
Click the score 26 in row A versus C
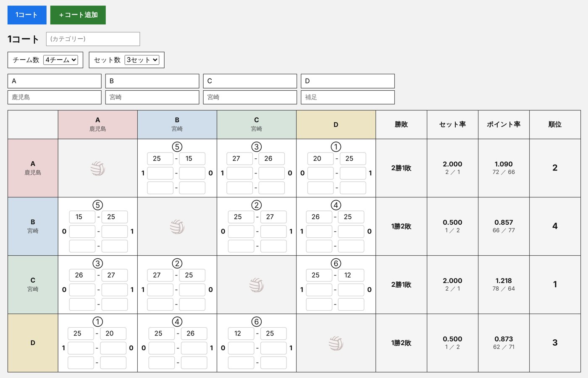tap(272, 159)
